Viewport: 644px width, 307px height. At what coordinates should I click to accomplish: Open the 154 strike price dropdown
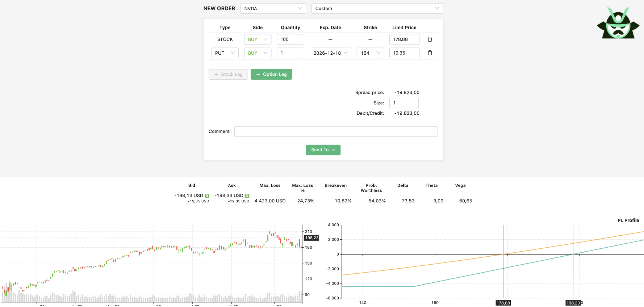(x=370, y=53)
